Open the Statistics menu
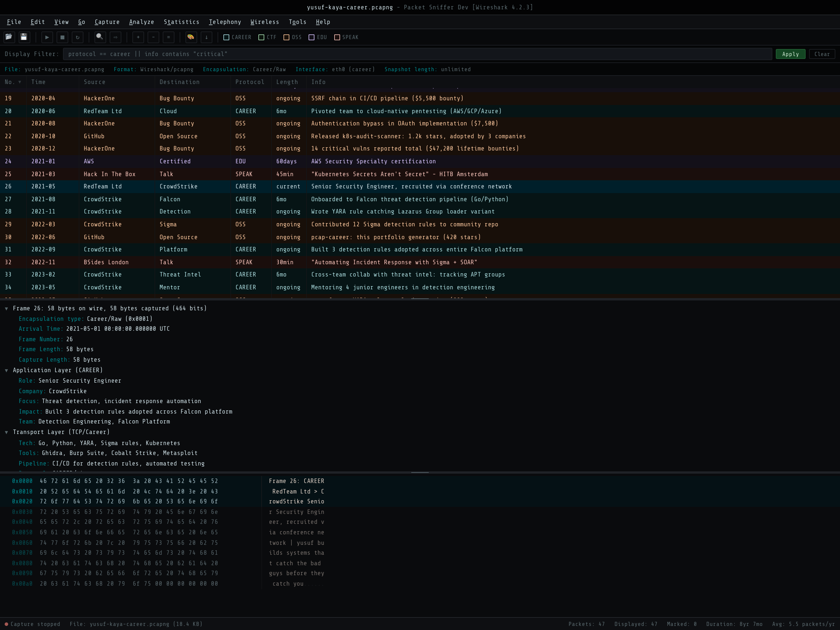The image size is (840, 630). [181, 22]
